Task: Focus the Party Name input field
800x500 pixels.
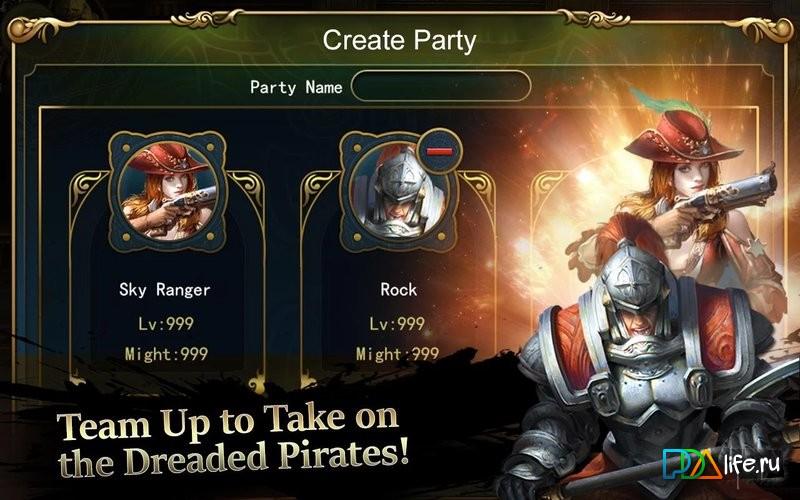Action: pos(441,86)
